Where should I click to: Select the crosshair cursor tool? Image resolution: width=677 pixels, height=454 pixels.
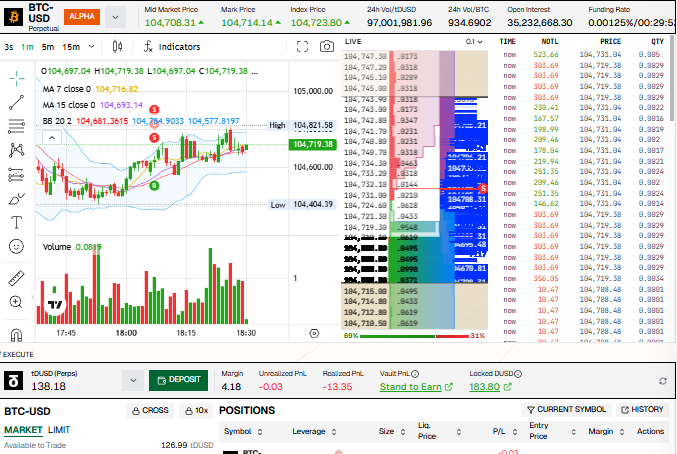pyautogui.click(x=16, y=79)
